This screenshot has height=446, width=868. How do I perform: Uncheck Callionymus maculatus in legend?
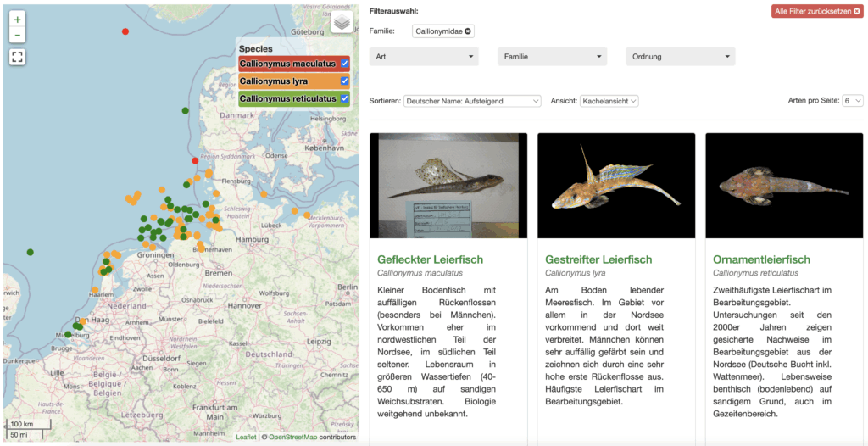click(x=345, y=64)
